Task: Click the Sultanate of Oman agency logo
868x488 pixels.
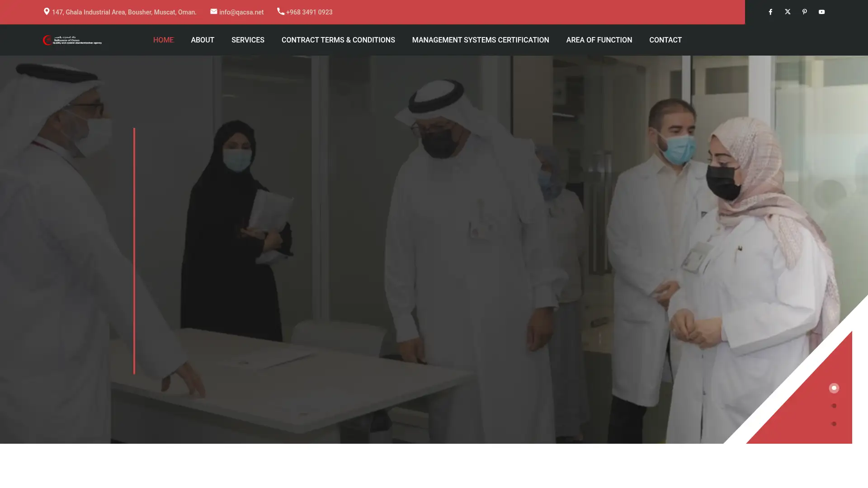Action: click(72, 40)
